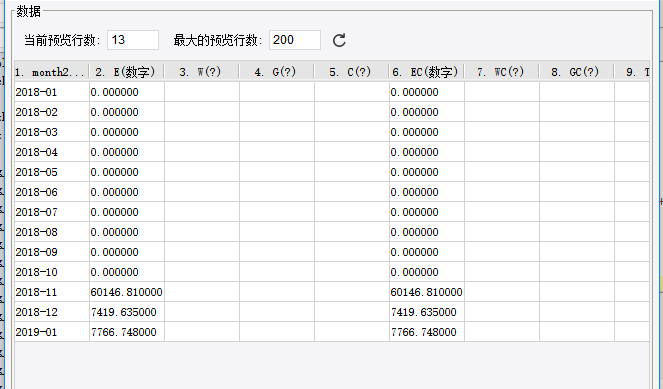663x389 pixels.
Task: Click the 2018-12 month cell
Action: (x=52, y=312)
